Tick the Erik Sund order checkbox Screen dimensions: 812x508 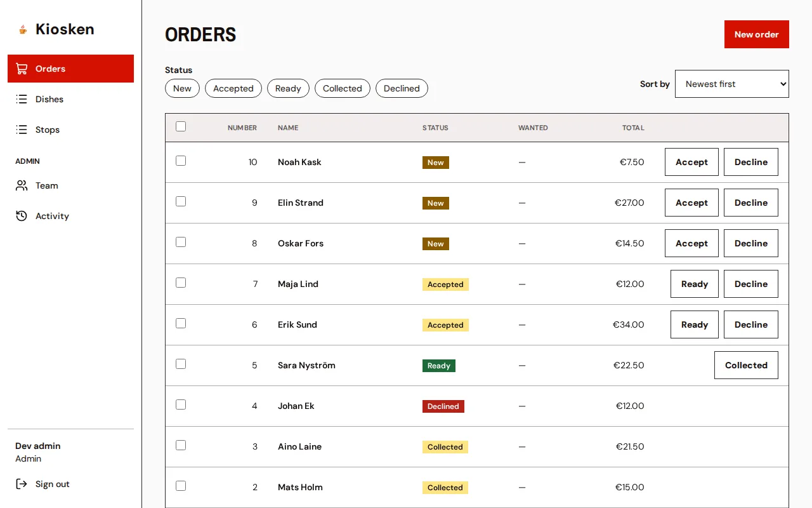[x=181, y=323]
